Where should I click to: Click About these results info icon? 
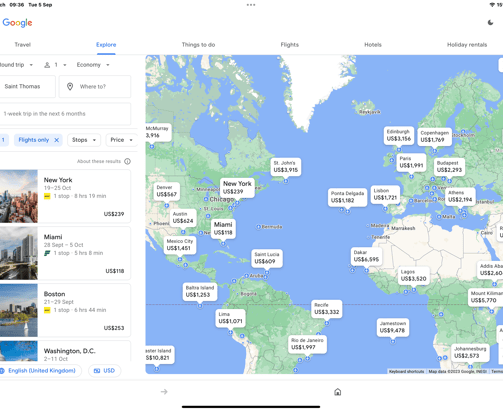click(127, 161)
